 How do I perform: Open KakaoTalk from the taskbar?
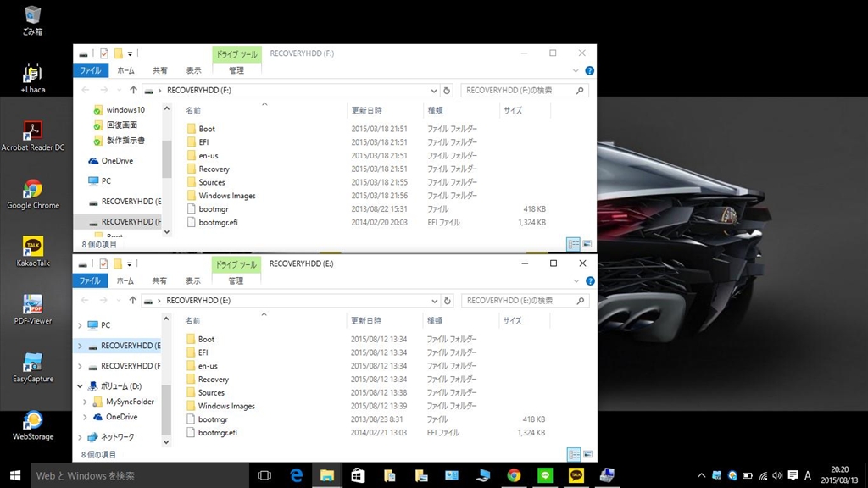[576, 475]
